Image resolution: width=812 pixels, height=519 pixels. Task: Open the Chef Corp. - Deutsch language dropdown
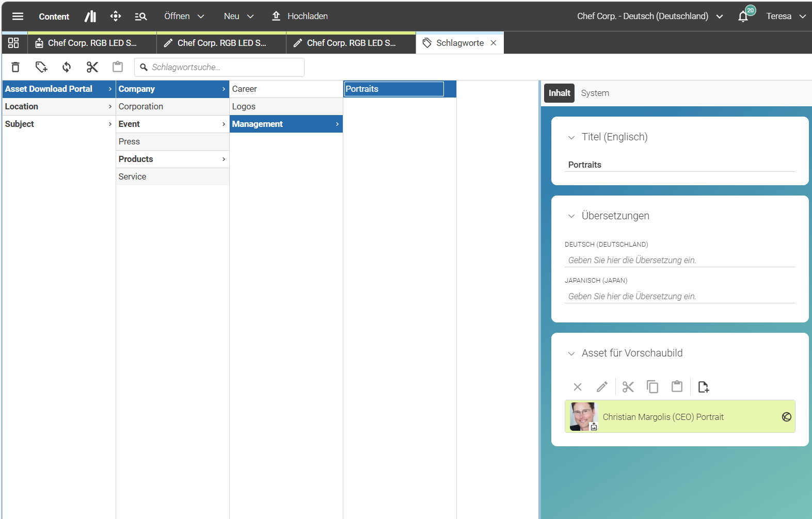[x=650, y=16]
